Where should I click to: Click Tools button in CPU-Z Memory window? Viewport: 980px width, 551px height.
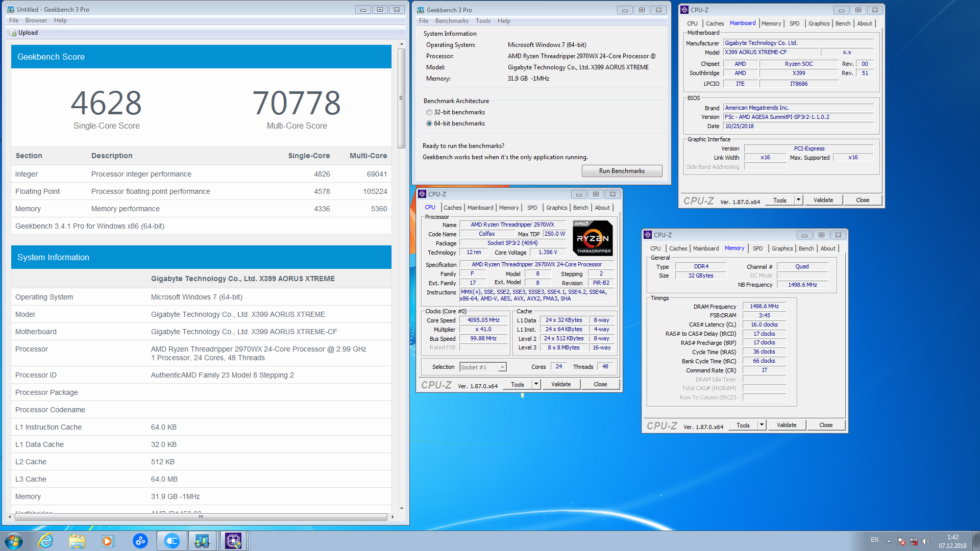[743, 425]
